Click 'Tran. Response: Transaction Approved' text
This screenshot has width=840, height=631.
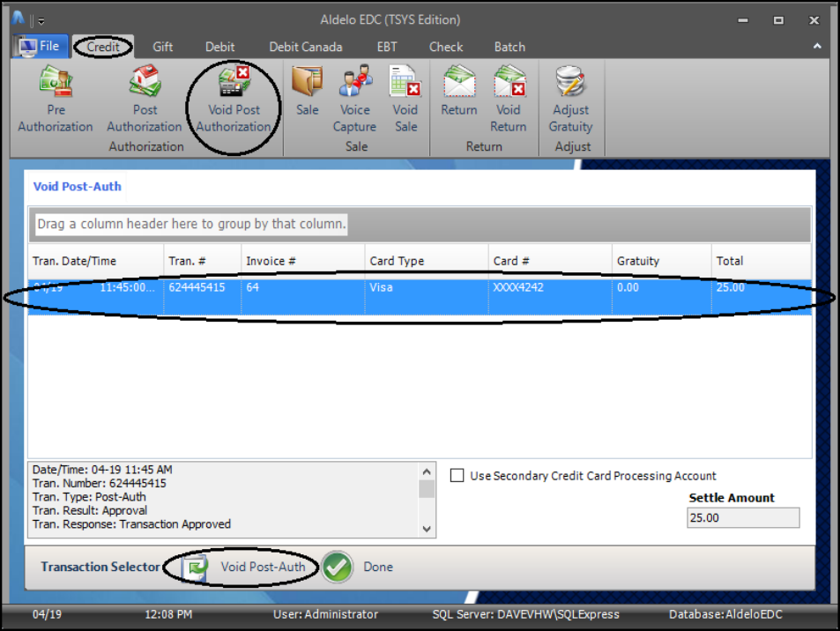[131, 523]
